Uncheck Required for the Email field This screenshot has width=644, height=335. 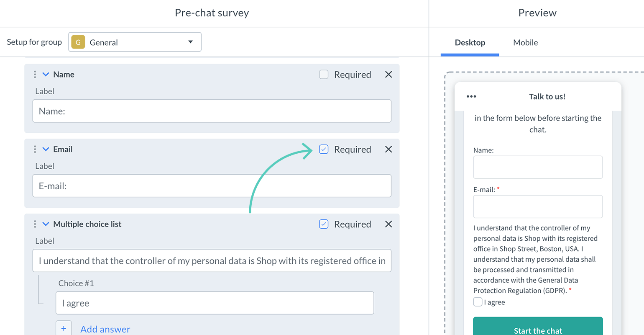pos(324,149)
